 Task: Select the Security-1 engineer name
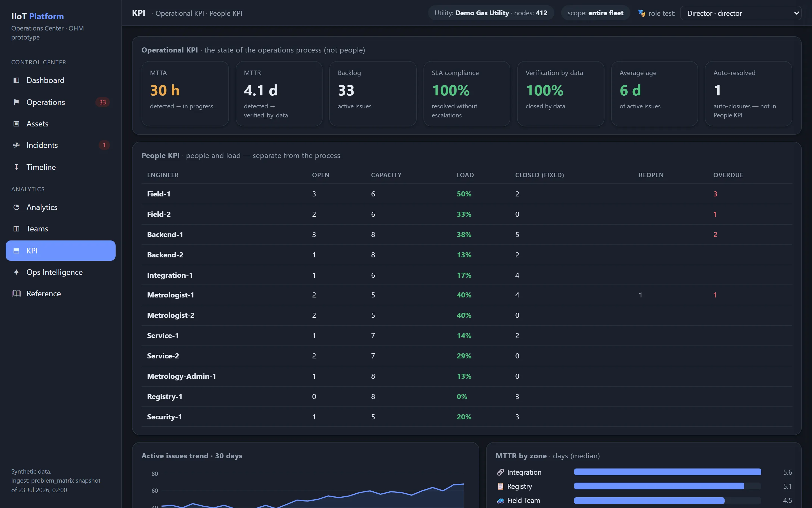pyautogui.click(x=164, y=417)
